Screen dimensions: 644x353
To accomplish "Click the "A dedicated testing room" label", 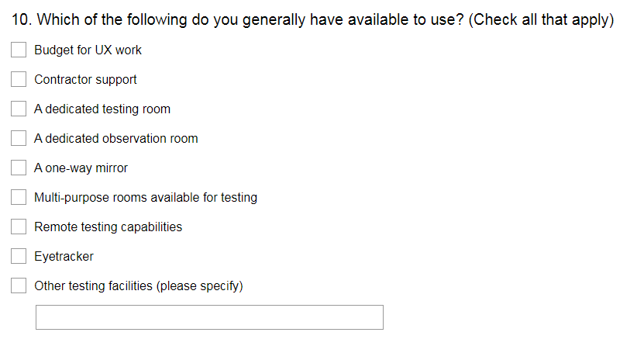I will point(102,109).
